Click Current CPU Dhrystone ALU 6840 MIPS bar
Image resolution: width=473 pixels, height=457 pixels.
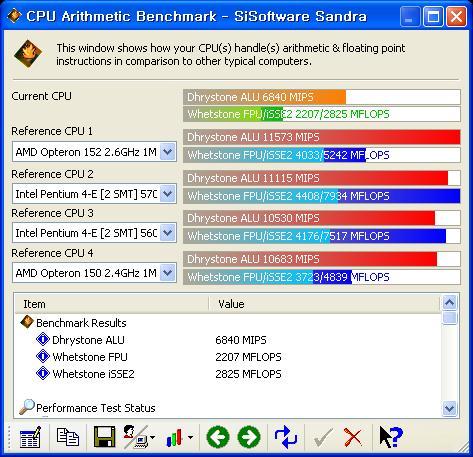322,97
